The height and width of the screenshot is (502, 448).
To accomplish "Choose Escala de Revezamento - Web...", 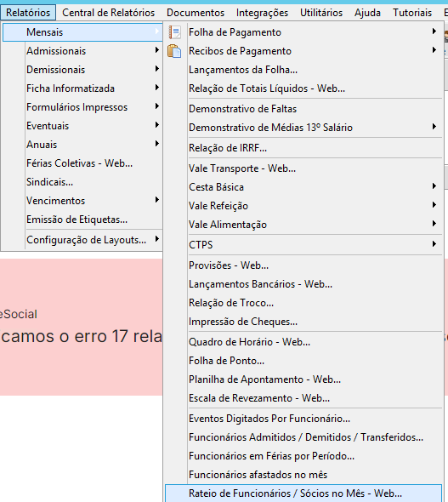I will point(303,398).
